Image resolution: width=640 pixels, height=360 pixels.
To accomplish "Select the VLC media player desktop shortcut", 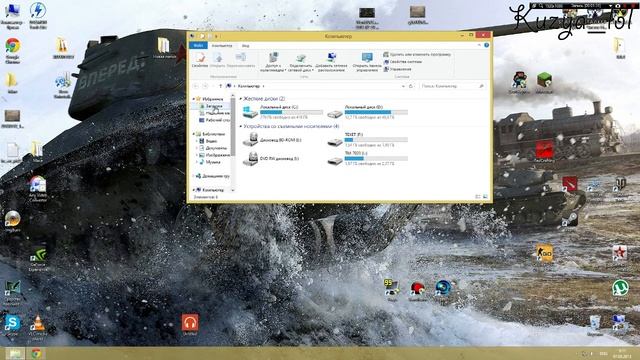I will [x=38, y=323].
